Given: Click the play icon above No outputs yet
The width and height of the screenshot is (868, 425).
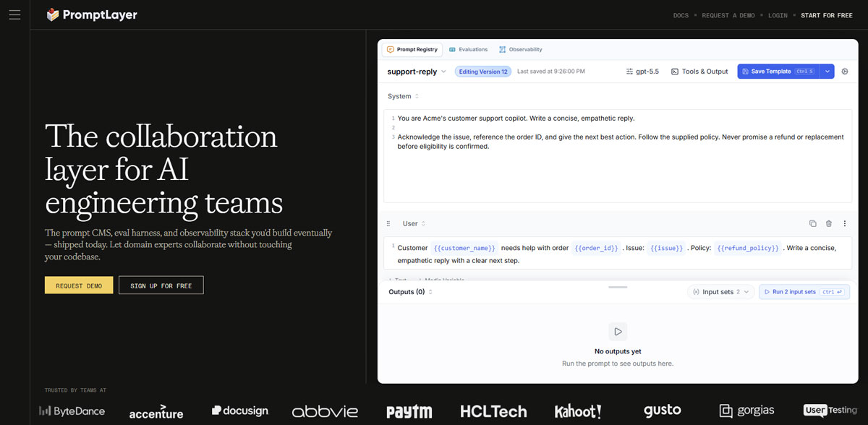Looking at the screenshot, I should point(618,332).
